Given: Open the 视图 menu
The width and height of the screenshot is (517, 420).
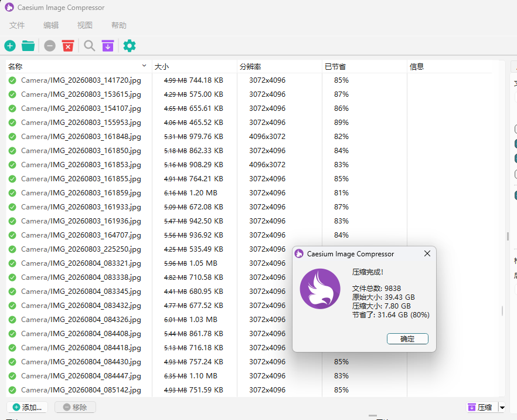Looking at the screenshot, I should coord(85,25).
